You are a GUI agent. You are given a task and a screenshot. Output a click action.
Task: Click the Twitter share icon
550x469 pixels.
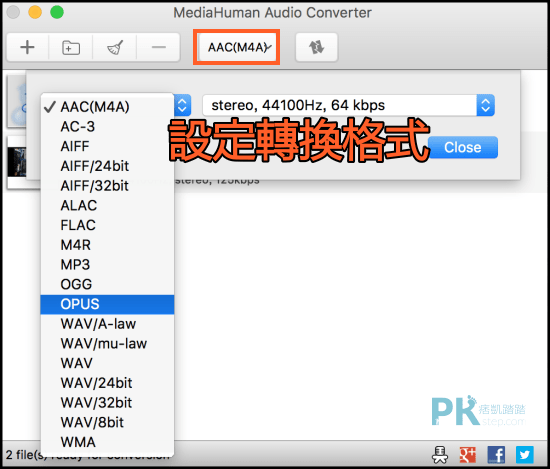(524, 455)
